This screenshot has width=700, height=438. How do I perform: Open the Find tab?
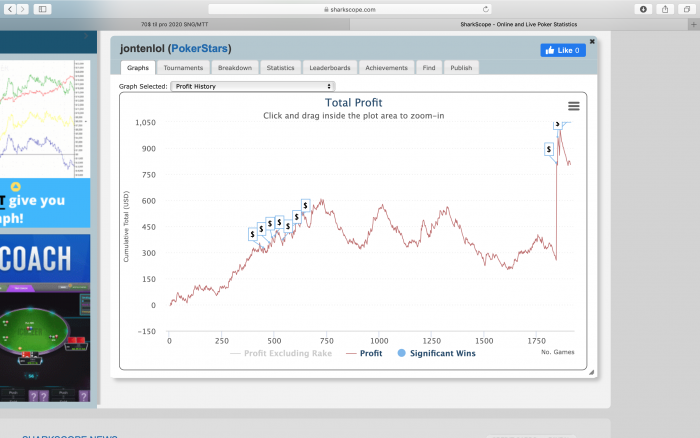pos(429,67)
